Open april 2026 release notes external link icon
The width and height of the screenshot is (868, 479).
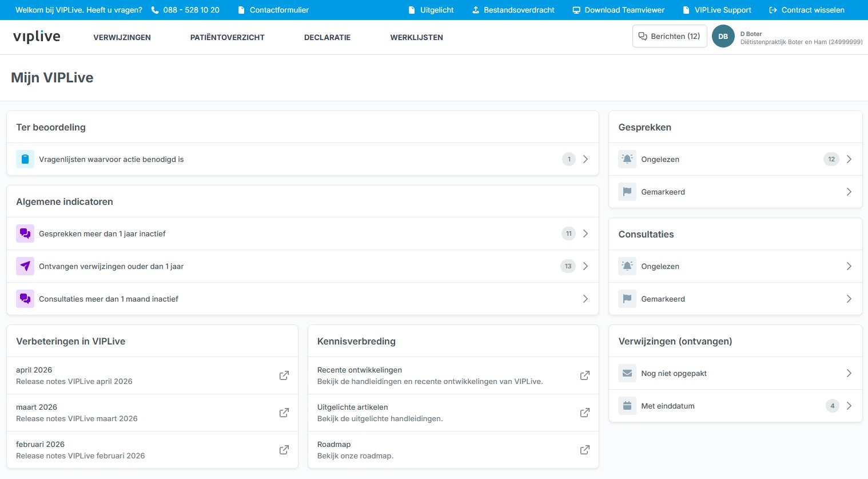[x=284, y=375]
